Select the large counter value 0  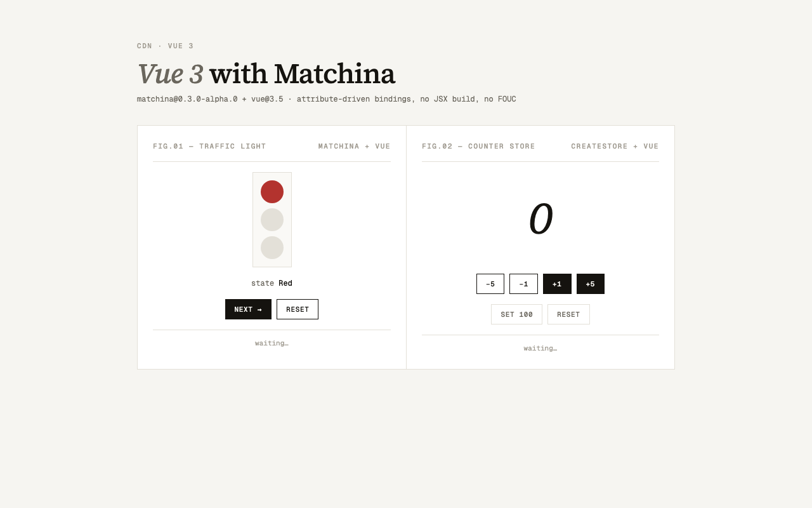click(x=540, y=219)
